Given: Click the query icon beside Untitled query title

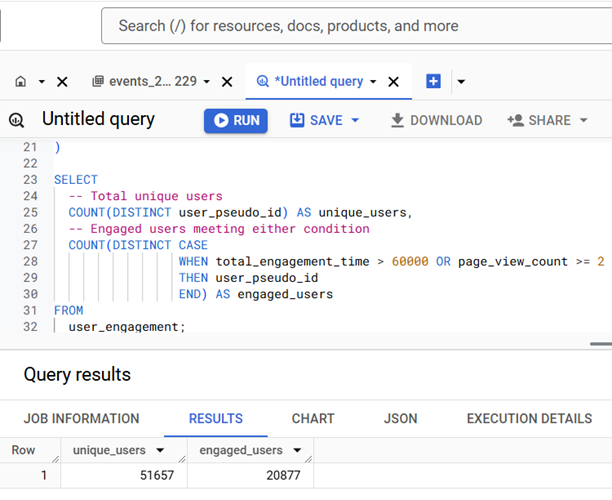Looking at the screenshot, I should pyautogui.click(x=16, y=120).
